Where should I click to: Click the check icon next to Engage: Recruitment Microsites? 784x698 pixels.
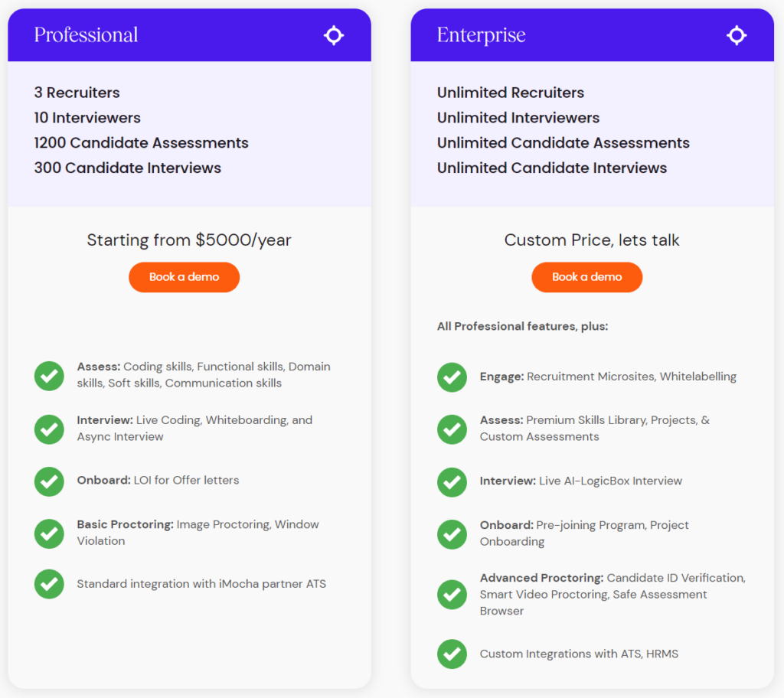tap(452, 377)
